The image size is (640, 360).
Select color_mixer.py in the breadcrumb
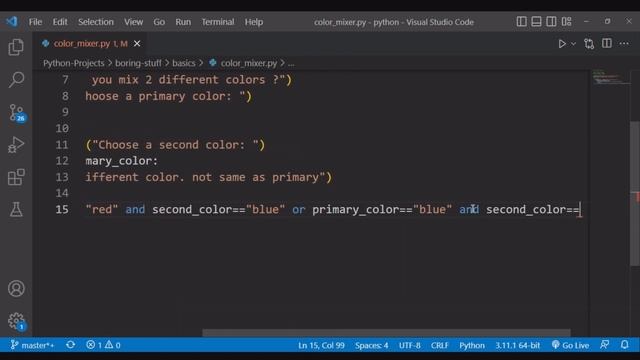click(249, 63)
